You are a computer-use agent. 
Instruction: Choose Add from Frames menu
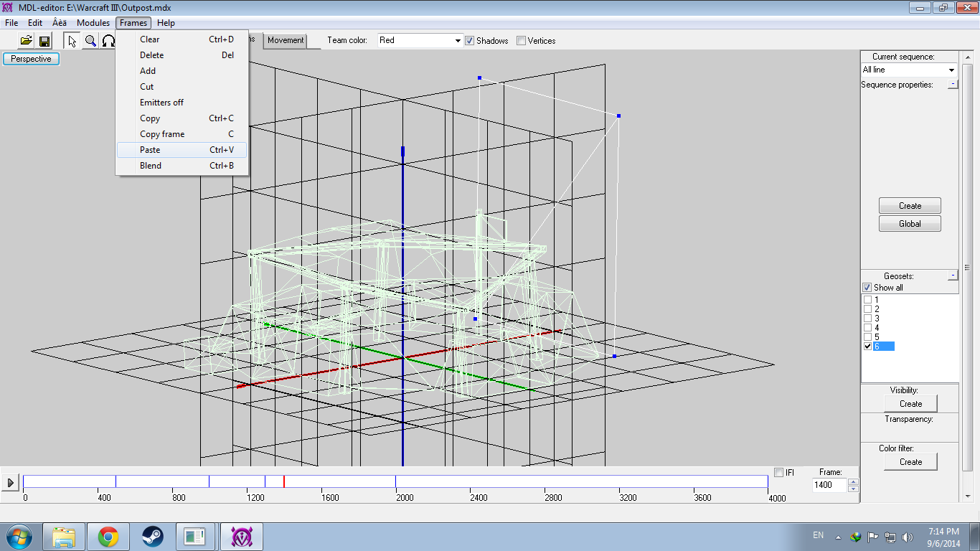[182, 71]
